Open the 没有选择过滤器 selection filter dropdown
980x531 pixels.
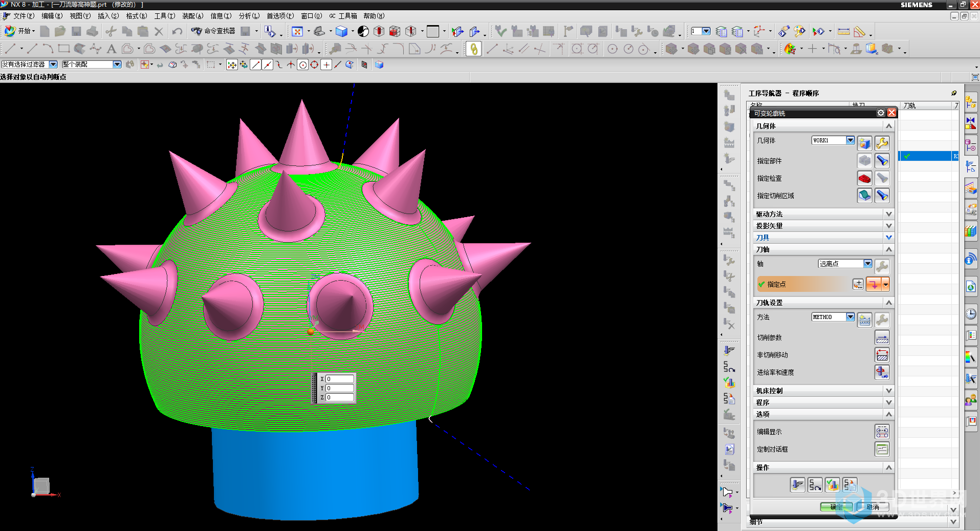53,65
